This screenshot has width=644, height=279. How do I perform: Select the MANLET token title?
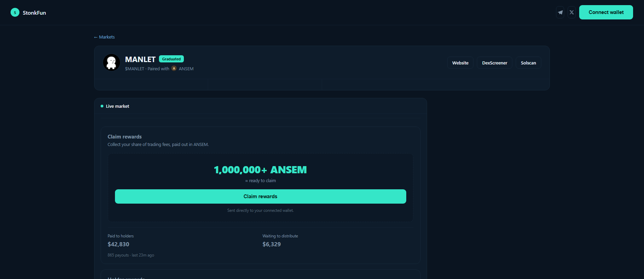click(140, 59)
